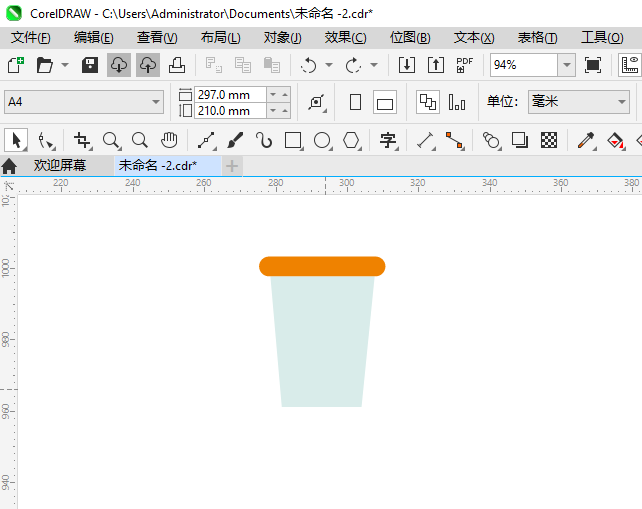Click the page width 297.0 mm field
This screenshot has height=509, width=642.
231,95
